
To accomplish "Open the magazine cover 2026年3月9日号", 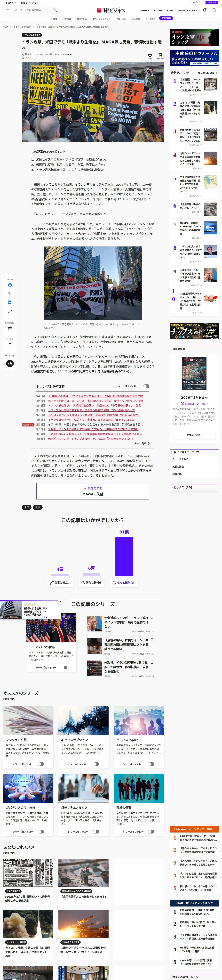I will pyautogui.click(x=194, y=374).
